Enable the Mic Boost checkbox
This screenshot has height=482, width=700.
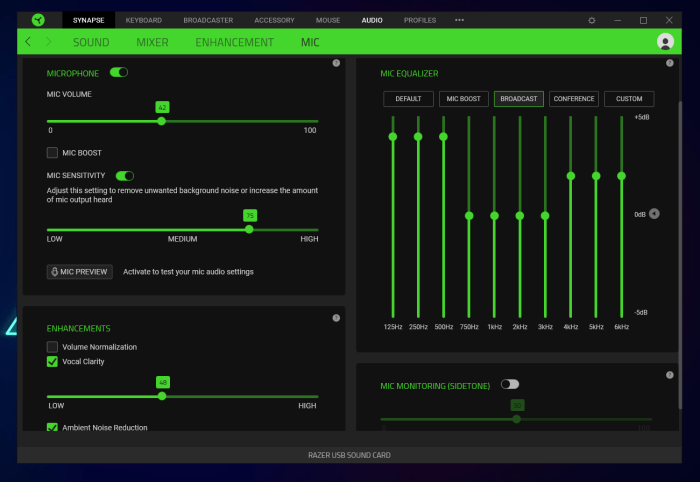(53, 153)
